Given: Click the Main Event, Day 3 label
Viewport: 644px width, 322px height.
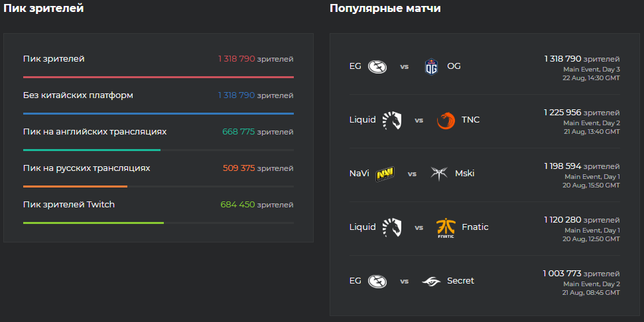Looking at the screenshot, I should point(592,70).
